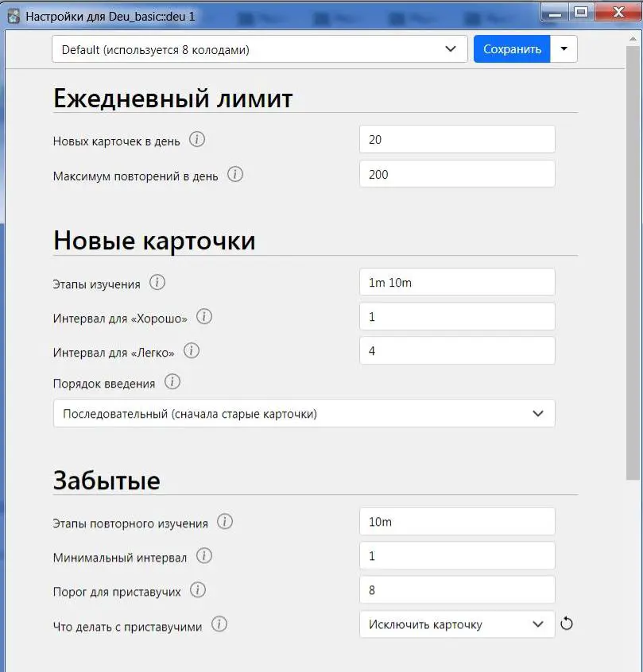The height and width of the screenshot is (672, 643).
Task: Show info for «Интервал для «Легко»»
Action: click(192, 351)
